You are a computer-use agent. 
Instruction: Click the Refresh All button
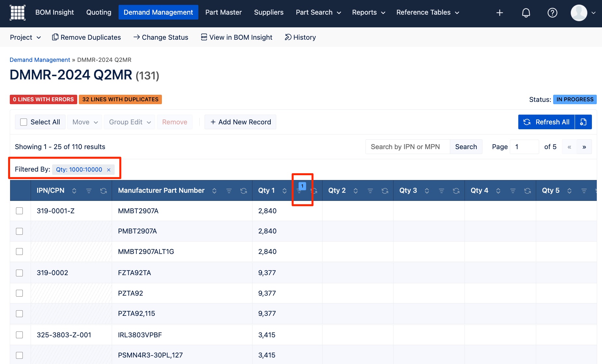click(x=546, y=122)
